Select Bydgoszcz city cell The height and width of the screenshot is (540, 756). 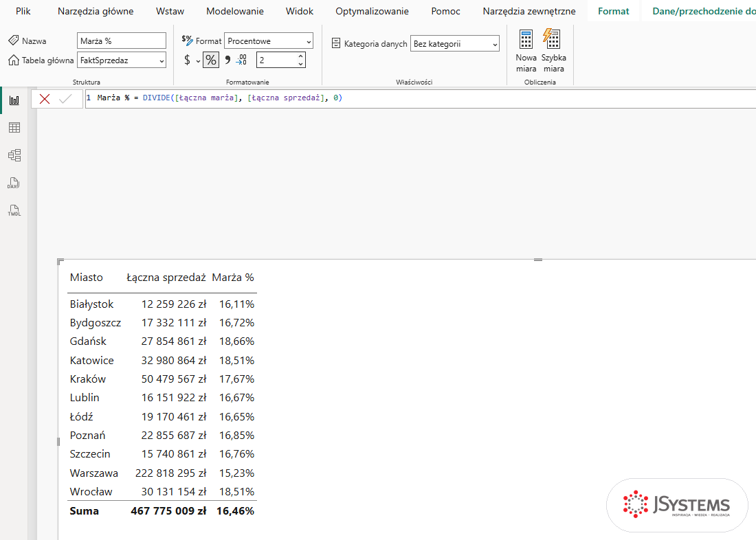click(95, 323)
